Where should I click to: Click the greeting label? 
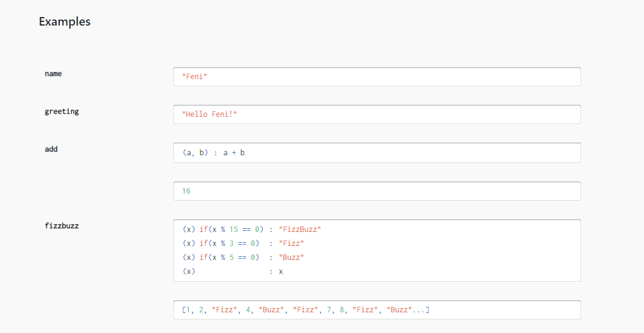(x=62, y=111)
